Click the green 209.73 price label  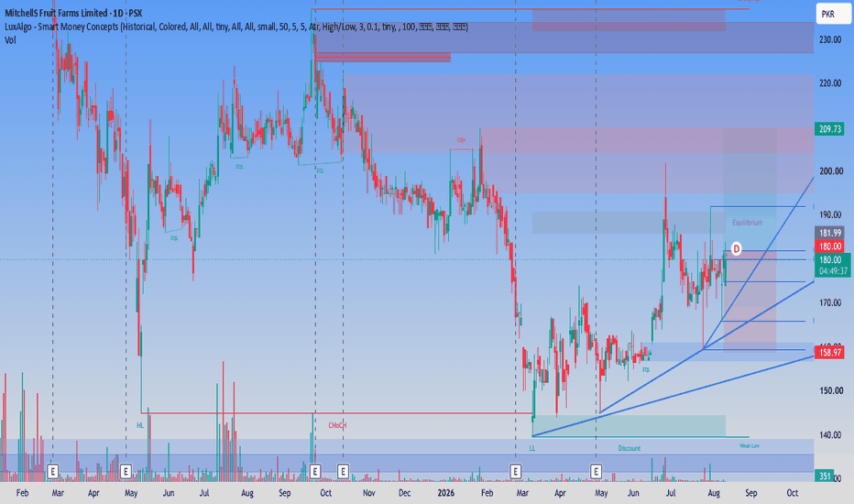pyautogui.click(x=830, y=129)
